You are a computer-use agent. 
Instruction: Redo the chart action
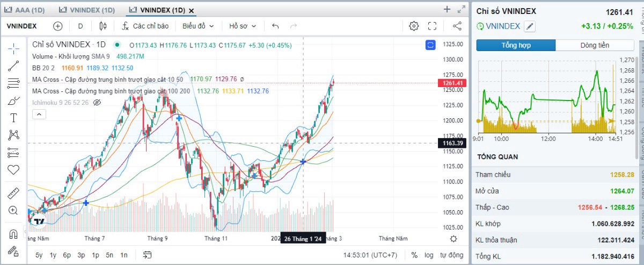[293, 26]
